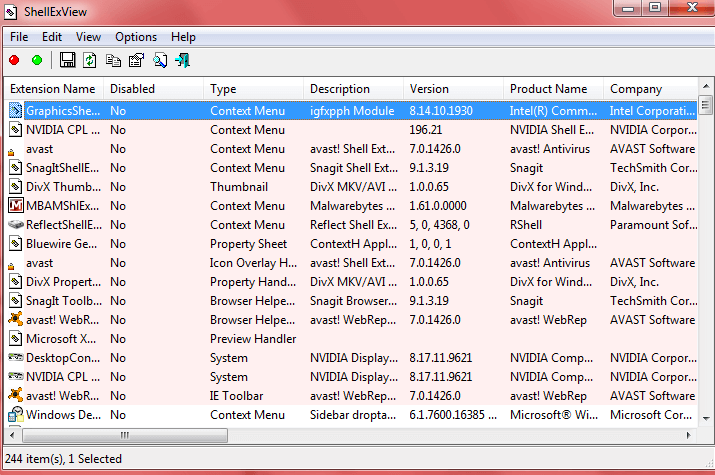
Task: Click the ShellExView title bar app icon
Action: tap(10, 12)
